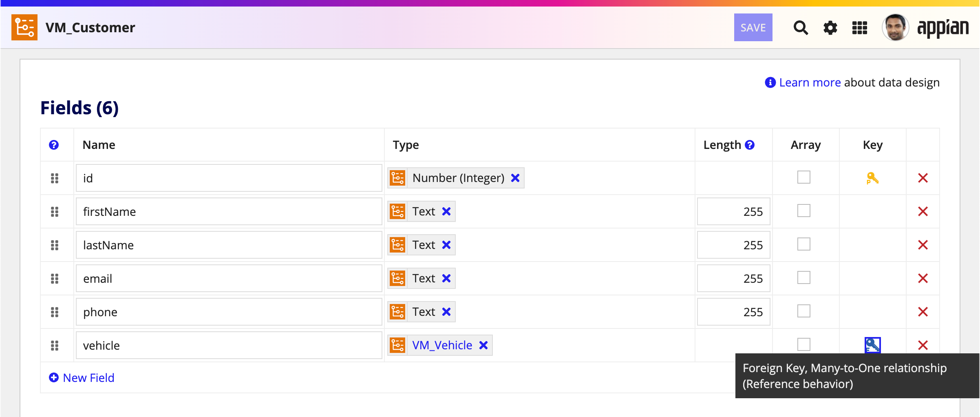Grab the drag handle for phone row

point(55,312)
